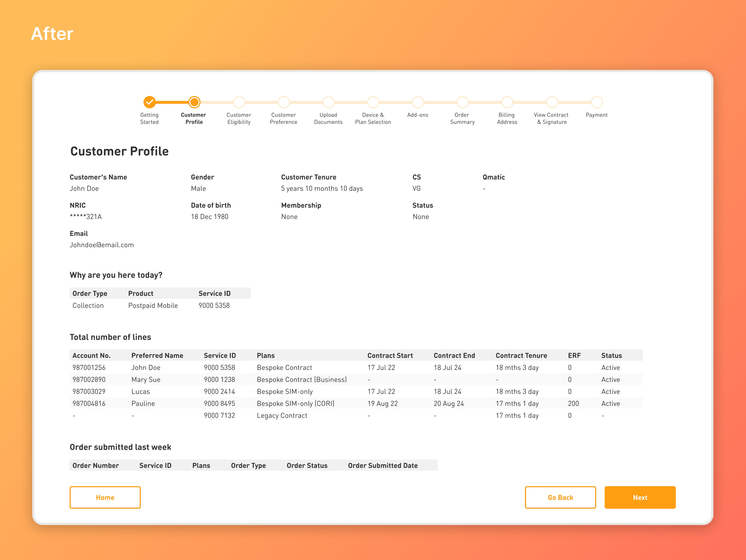
Task: Click the Go Back button
Action: (560, 497)
